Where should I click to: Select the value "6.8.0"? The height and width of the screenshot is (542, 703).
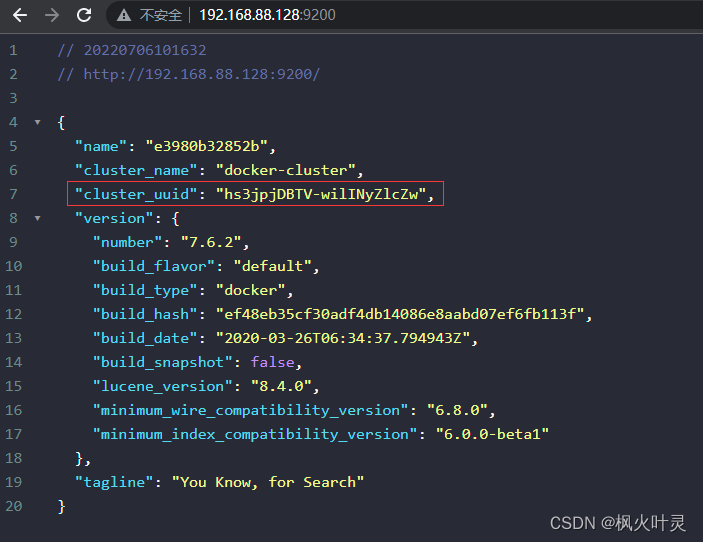tap(457, 410)
